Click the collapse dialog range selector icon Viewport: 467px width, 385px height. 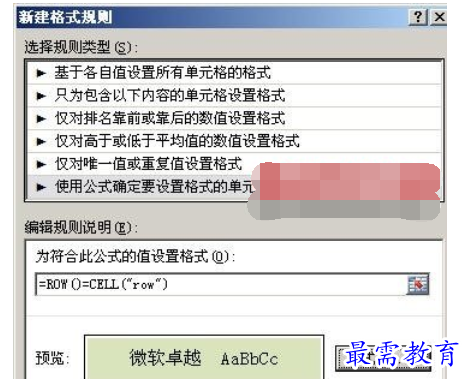pos(418,284)
